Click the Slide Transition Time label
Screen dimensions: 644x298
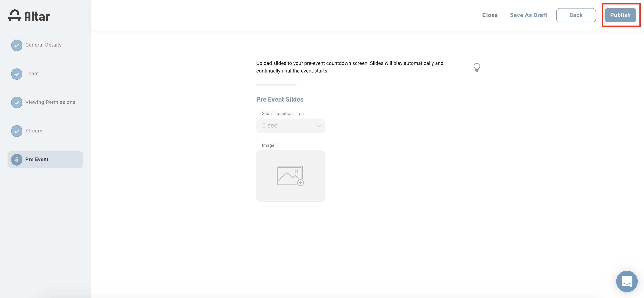click(283, 114)
